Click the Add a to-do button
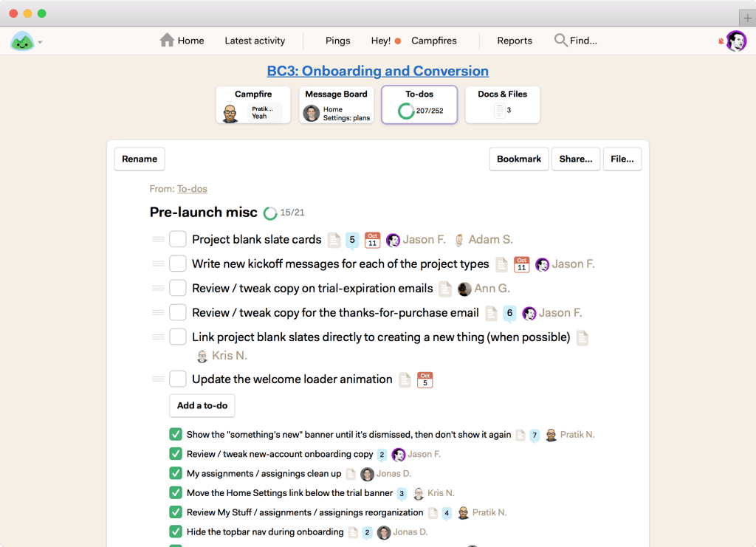The width and height of the screenshot is (756, 547). click(202, 405)
